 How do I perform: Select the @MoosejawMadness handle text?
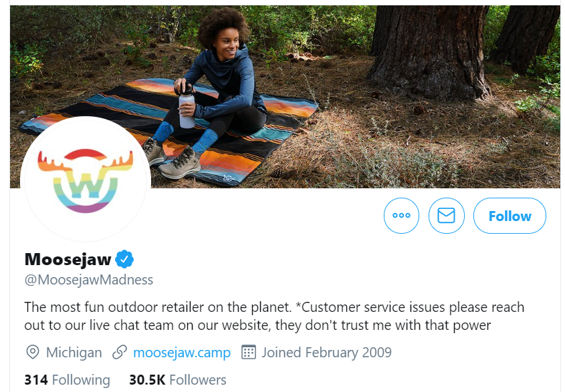pos(89,280)
